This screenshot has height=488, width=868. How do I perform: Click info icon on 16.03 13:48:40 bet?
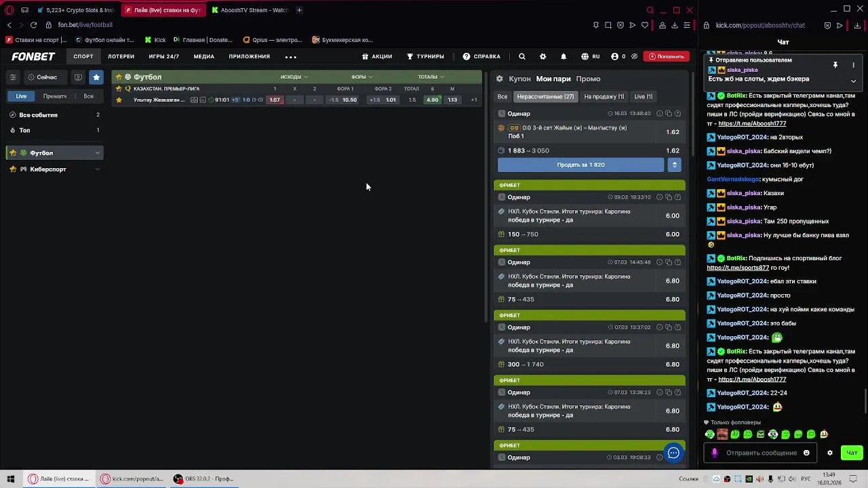[659, 113]
